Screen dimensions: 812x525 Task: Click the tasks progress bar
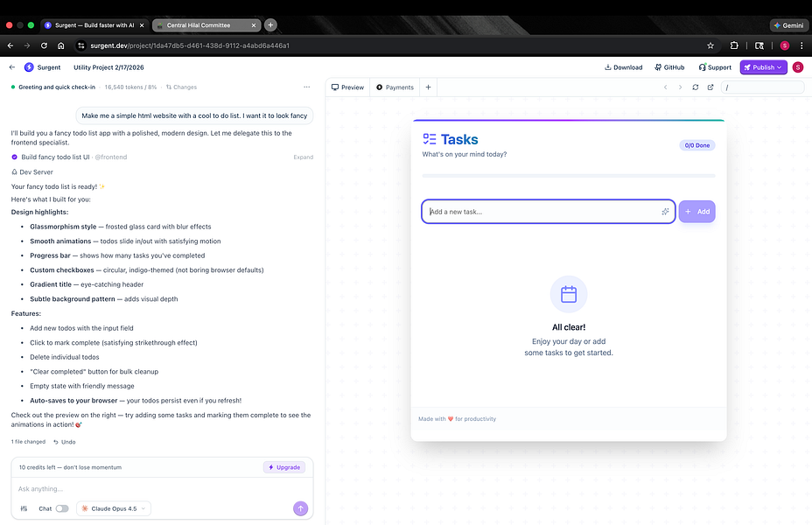[569, 176]
